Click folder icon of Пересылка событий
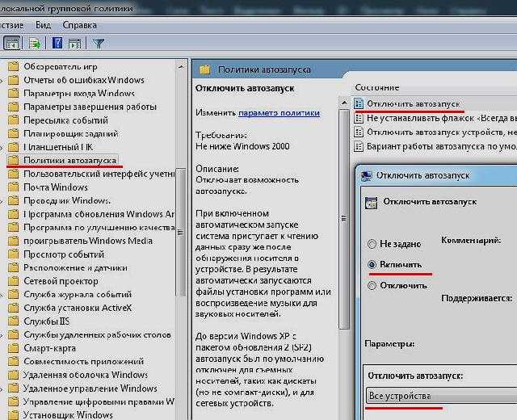Viewport: 517px width, 420px height. [x=13, y=120]
